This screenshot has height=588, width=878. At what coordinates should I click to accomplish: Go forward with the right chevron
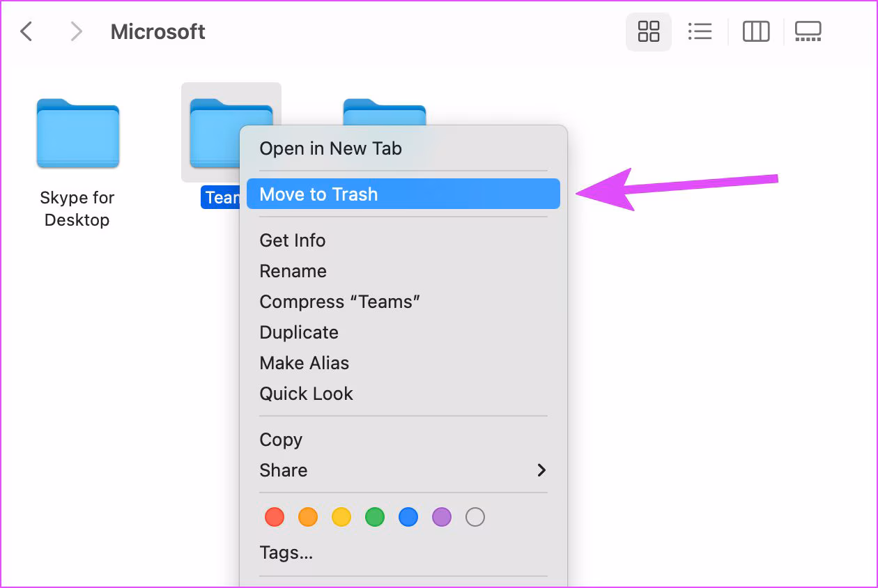(x=76, y=31)
